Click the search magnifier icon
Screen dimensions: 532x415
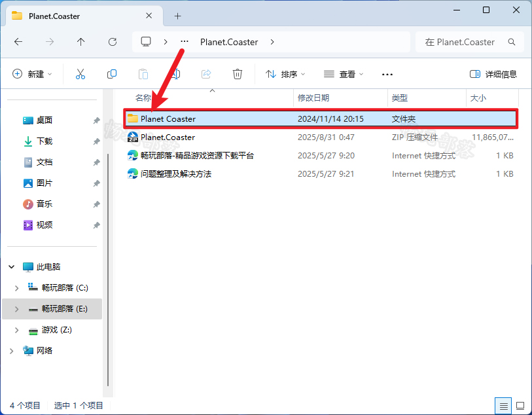point(512,42)
